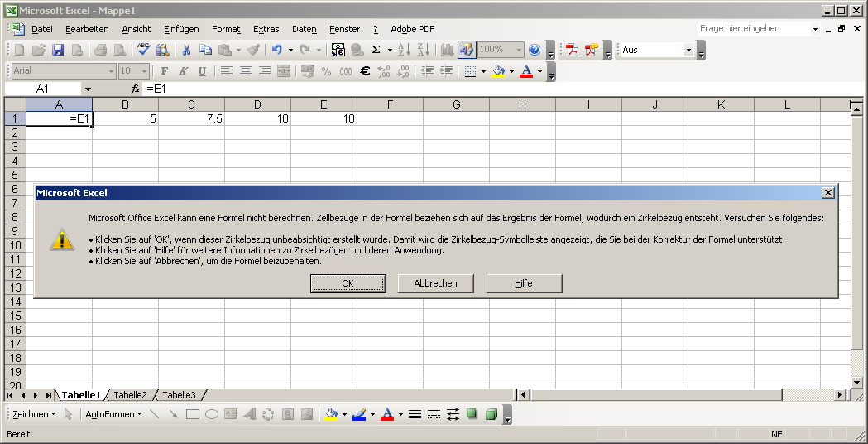The image size is (868, 444).
Task: Expand the AutoFormen menu
Action: click(113, 414)
